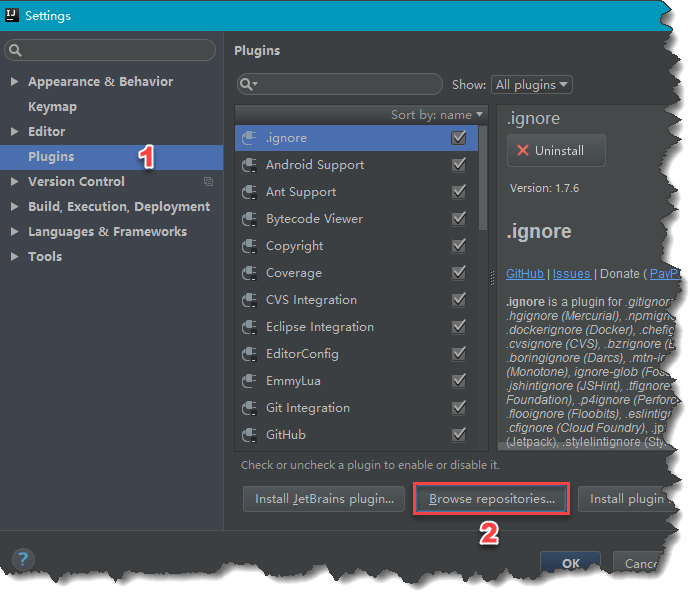Expand Build, Execution, Deployment node
This screenshot has width=690, height=605.
point(14,206)
